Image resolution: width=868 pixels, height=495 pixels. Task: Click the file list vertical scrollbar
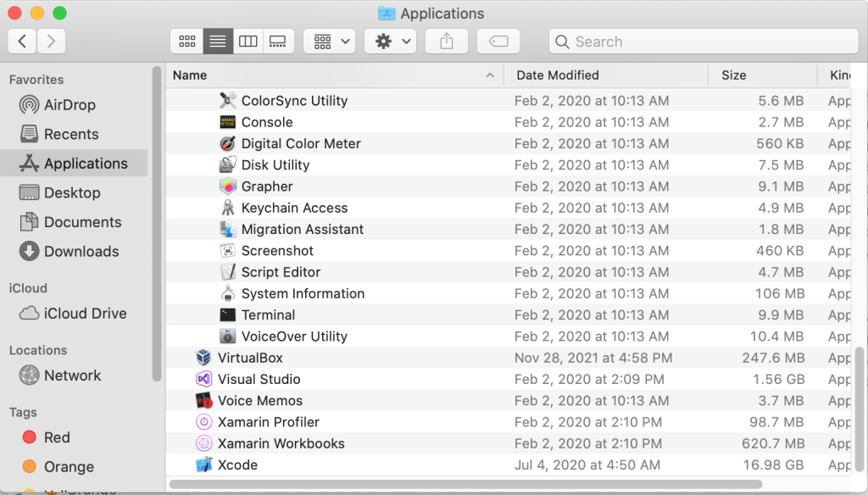click(x=860, y=408)
